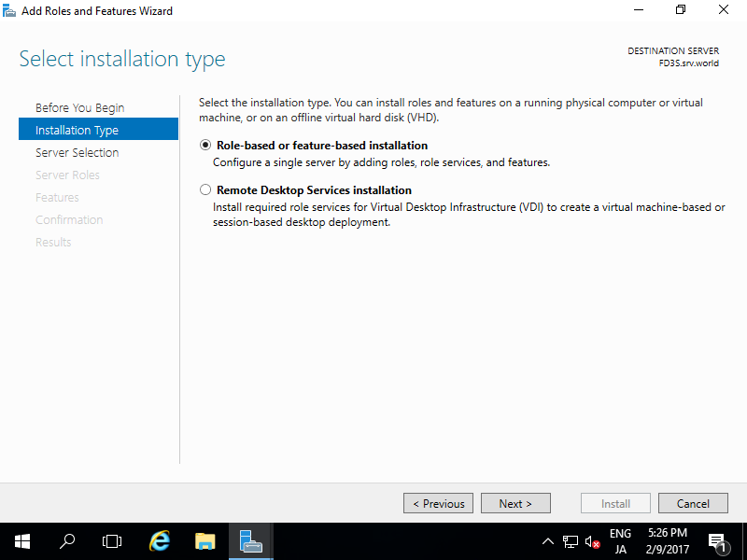The image size is (747, 560).
Task: Go to the Before You Begin step
Action: (78, 107)
